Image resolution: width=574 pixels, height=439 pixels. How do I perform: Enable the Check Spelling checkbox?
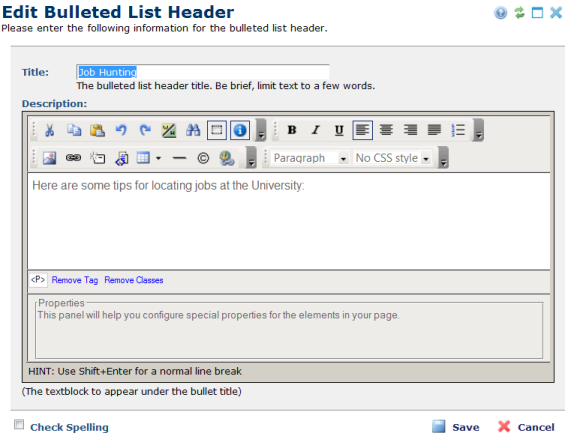[19, 425]
